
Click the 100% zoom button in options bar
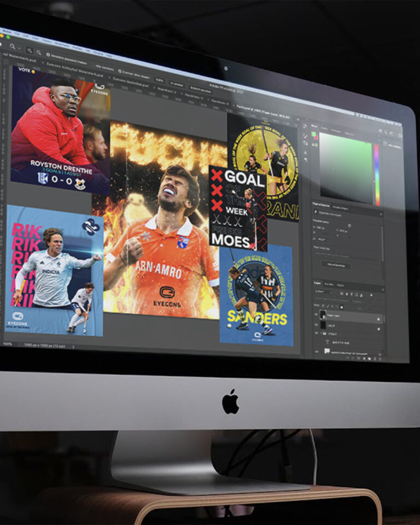160,80
